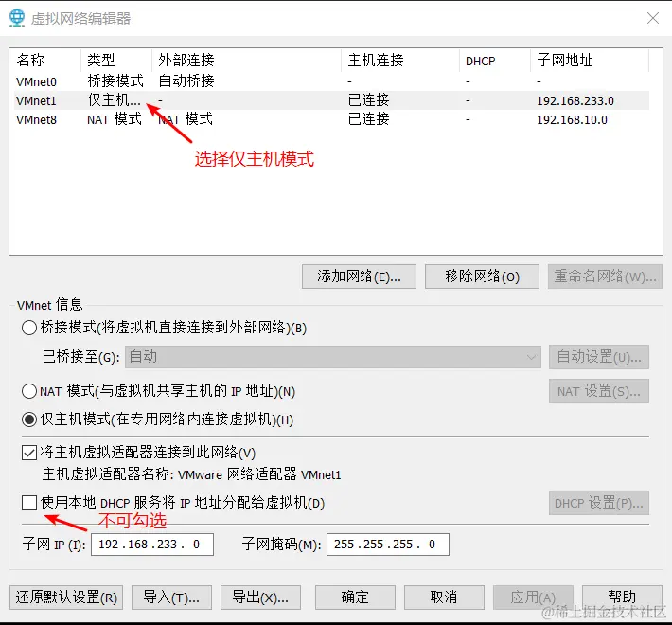This screenshot has width=672, height=625.
Task: Close the 虚拟网络编辑器 dialog
Action: coord(653,18)
